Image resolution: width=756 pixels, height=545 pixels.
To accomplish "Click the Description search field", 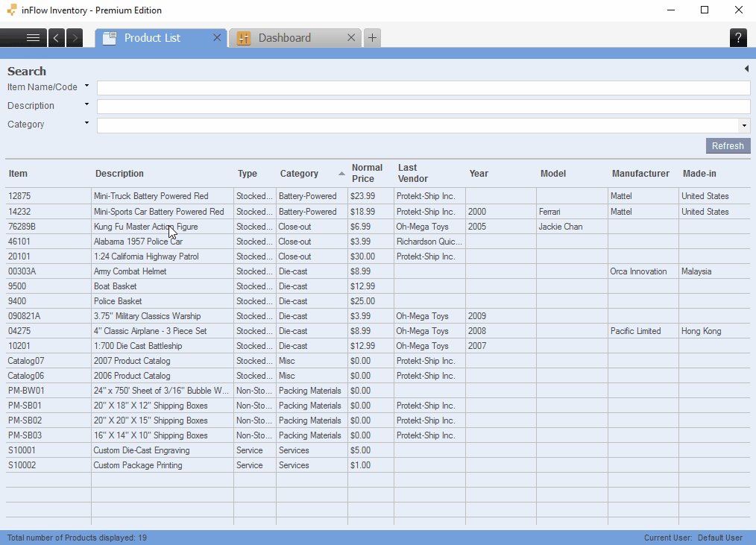I will point(423,107).
